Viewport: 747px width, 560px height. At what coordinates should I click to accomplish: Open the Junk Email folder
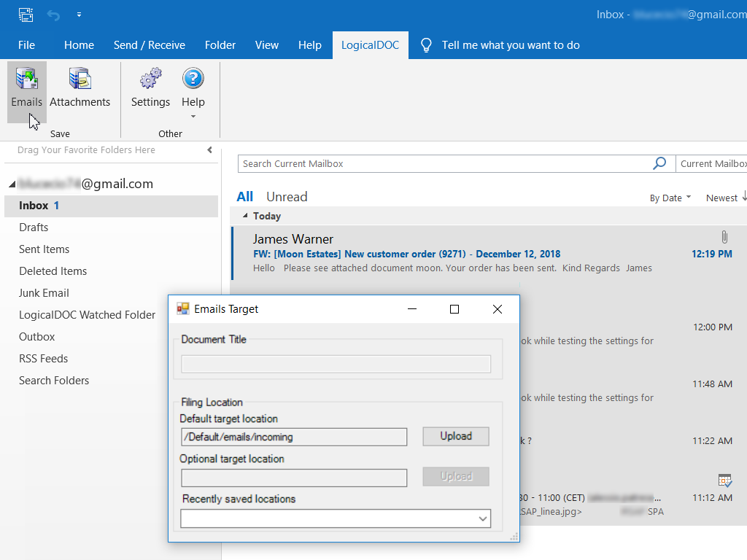tap(44, 293)
